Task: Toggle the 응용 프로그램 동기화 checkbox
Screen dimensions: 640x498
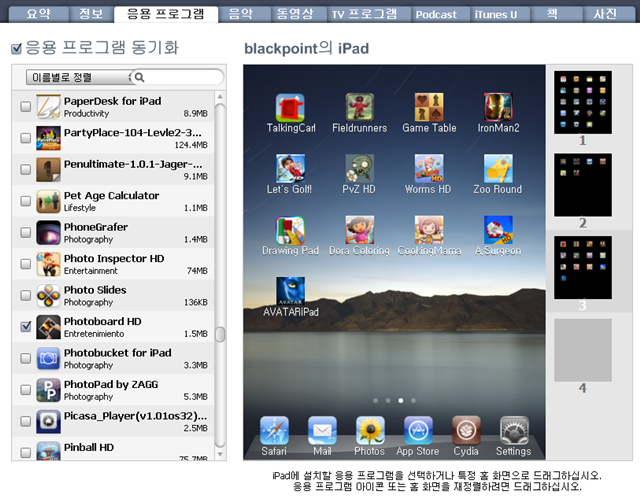Action: coord(16,49)
